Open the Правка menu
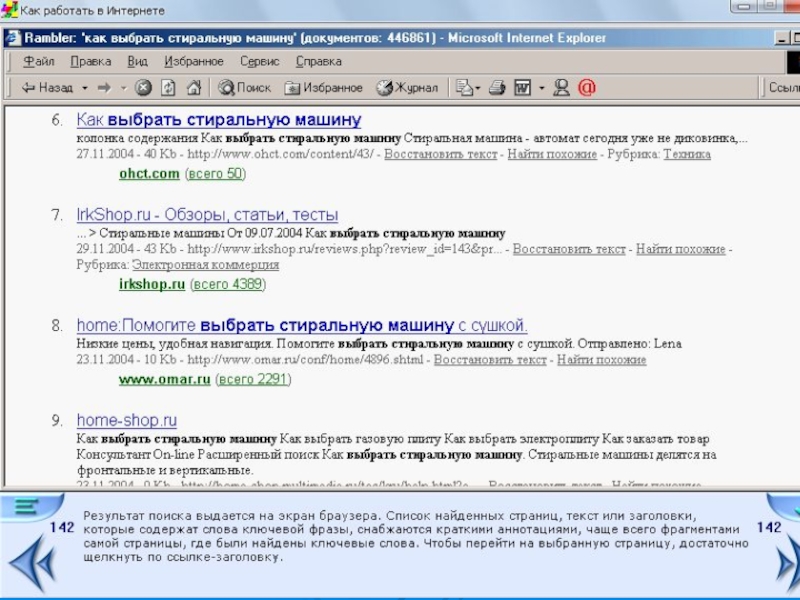Viewport: 800px width, 600px height. pos(91,61)
